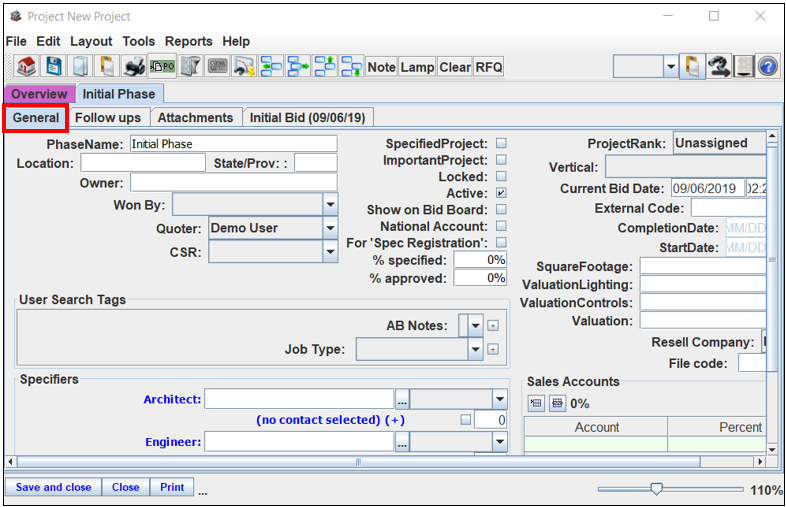The width and height of the screenshot is (786, 507).
Task: Toggle the Locked checkbox
Action: pos(501,177)
